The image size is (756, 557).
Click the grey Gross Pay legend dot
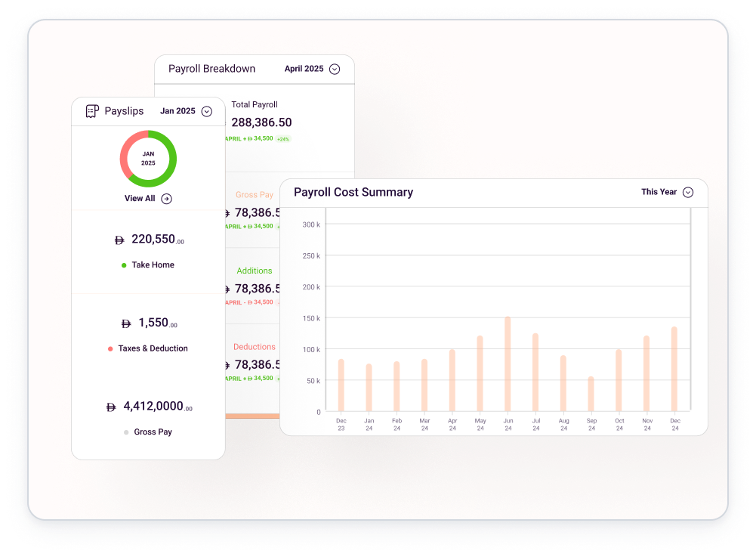pyautogui.click(x=126, y=432)
